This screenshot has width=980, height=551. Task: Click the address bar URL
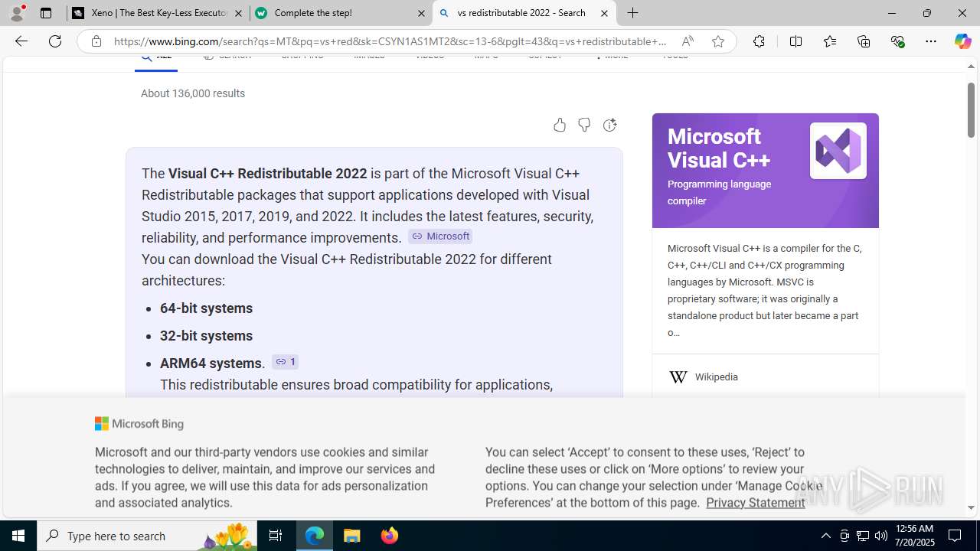coord(390,41)
